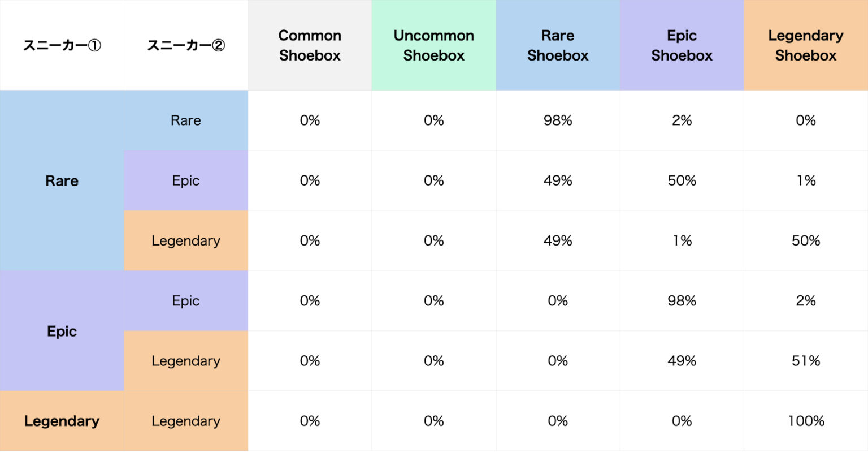Click the 100% cell in the last row
The image size is (868, 452).
806,421
